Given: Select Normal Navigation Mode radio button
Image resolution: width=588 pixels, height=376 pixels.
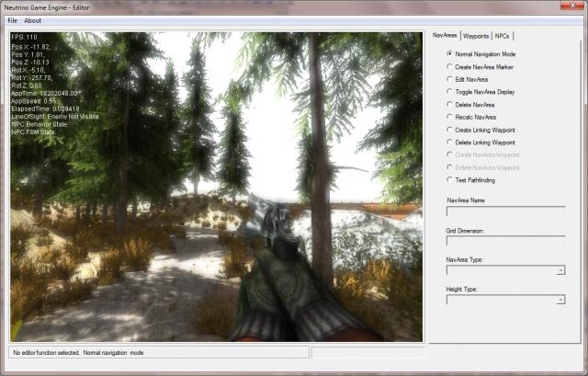Looking at the screenshot, I should click(x=449, y=53).
